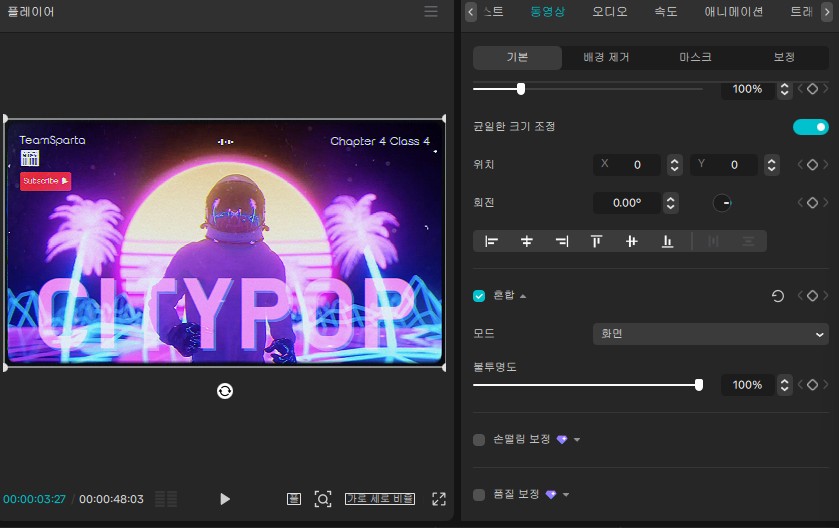Add keyframe for 위치 position

point(812,165)
